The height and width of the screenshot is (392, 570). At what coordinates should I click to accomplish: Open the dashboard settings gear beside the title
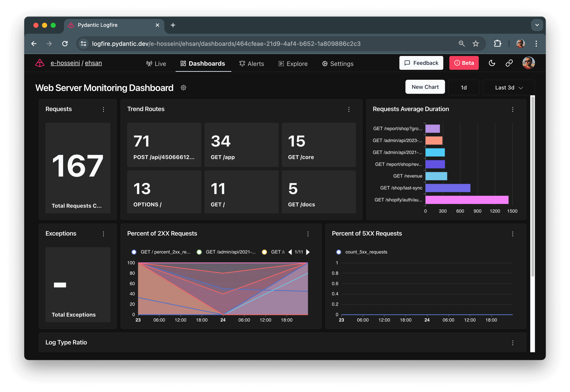[x=183, y=88]
